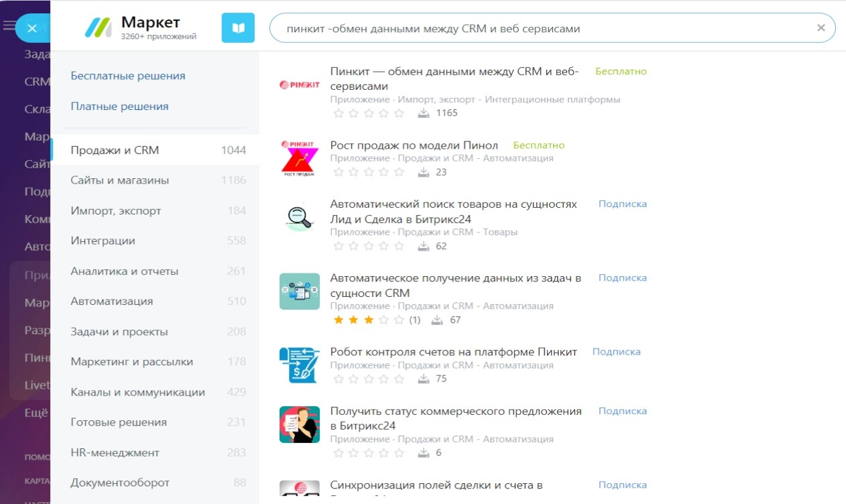Open the Pinkit app logo thumbnail
This screenshot has height=504, width=846.
coord(299,85)
